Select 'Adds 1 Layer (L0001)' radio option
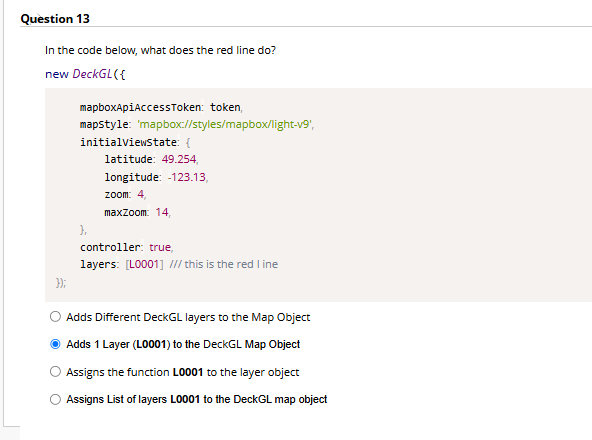 coord(55,344)
